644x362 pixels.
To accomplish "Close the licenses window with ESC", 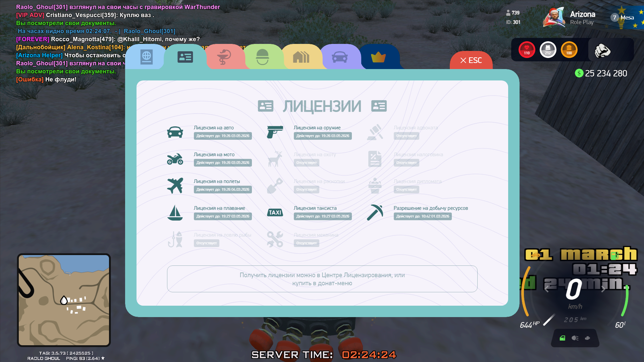I will click(x=471, y=60).
